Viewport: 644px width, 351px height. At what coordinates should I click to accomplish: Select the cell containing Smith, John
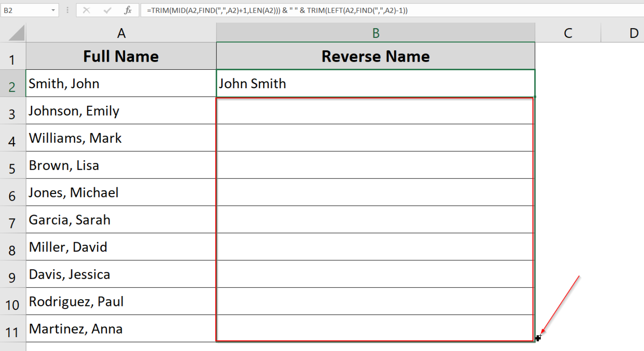point(121,84)
